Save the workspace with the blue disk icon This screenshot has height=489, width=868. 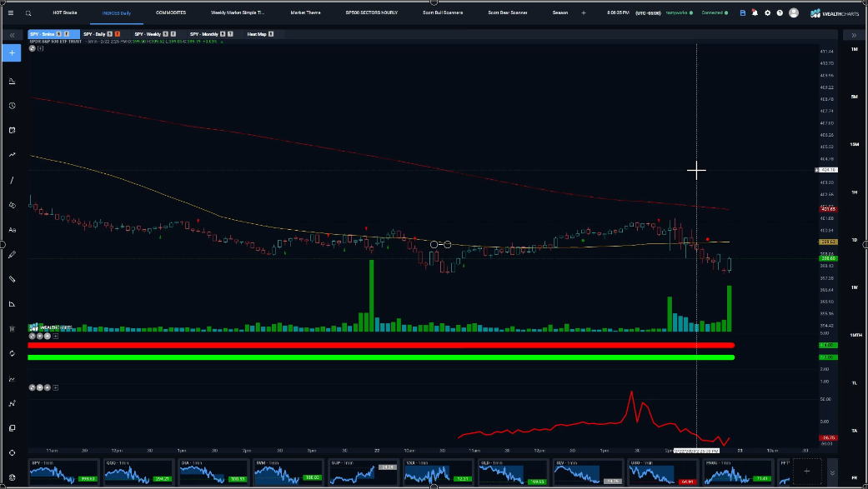742,12
